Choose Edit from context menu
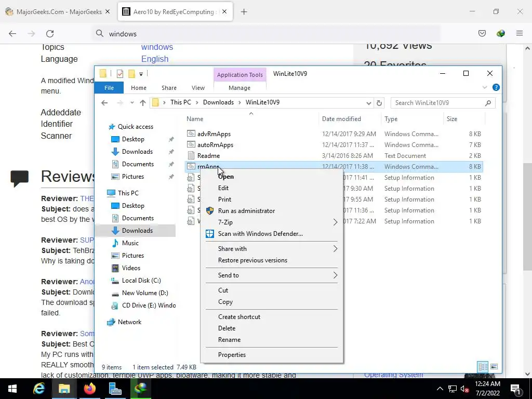The image size is (532, 399). click(271, 188)
